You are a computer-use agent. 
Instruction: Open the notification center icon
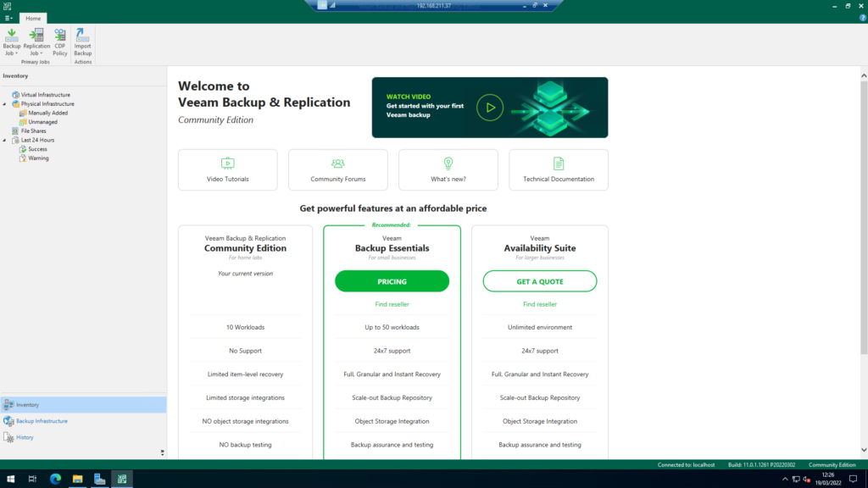click(853, 480)
